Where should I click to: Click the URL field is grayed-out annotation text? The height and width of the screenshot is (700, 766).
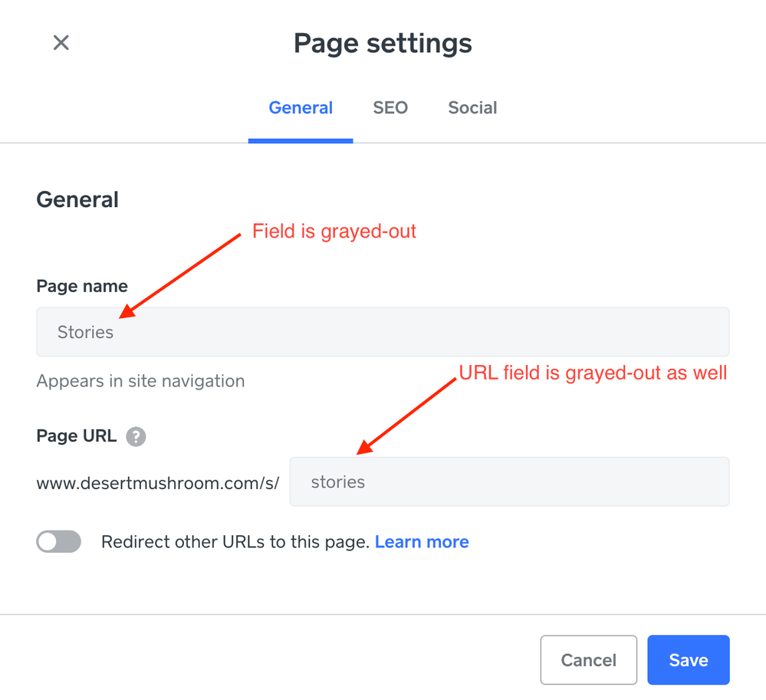coord(593,373)
